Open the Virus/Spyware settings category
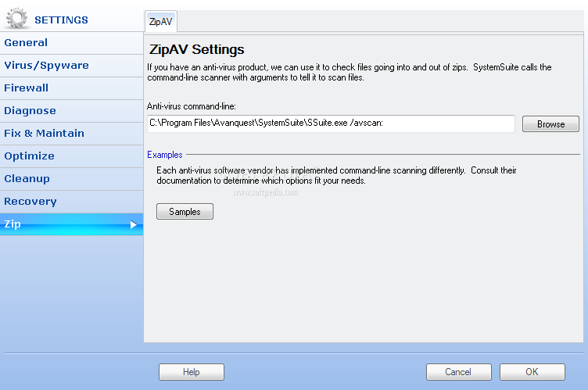The width and height of the screenshot is (588, 390). (71, 66)
